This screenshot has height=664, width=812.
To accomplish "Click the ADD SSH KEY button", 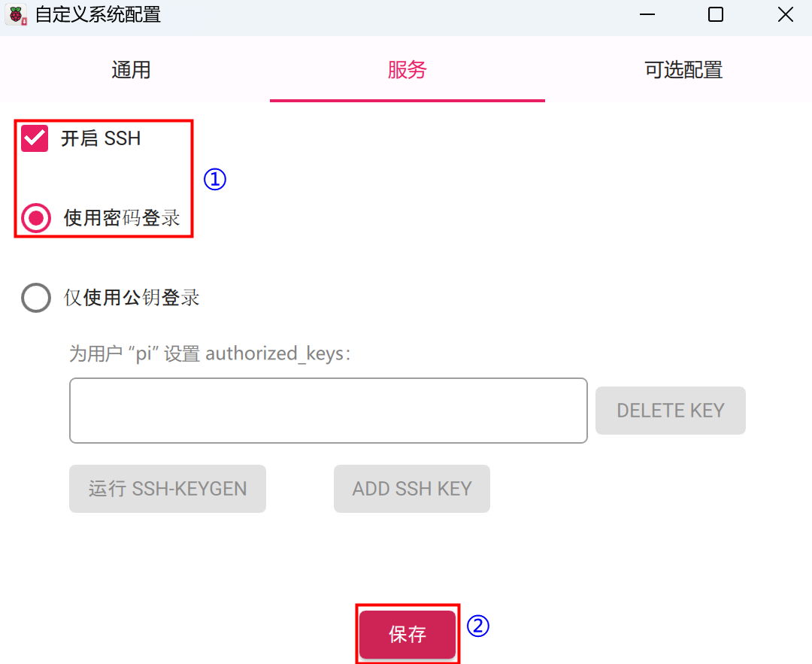I will [411, 488].
